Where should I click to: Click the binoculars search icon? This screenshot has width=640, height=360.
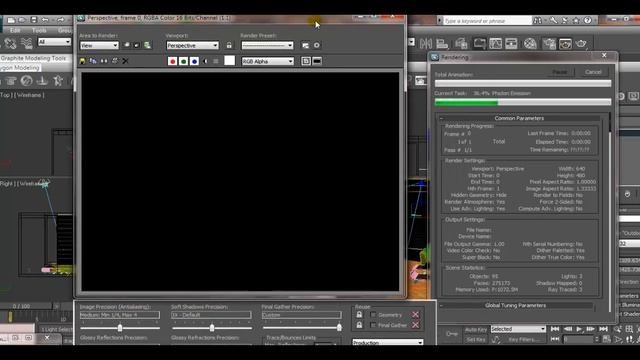tap(538, 20)
